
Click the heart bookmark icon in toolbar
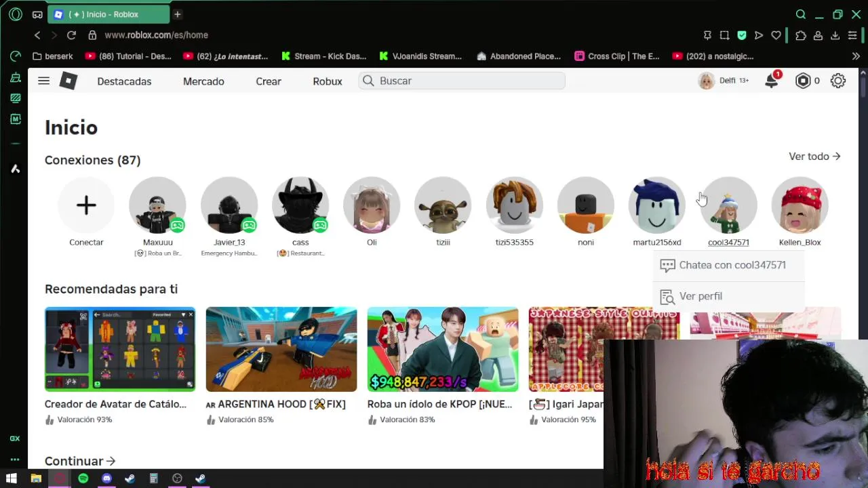[776, 35]
